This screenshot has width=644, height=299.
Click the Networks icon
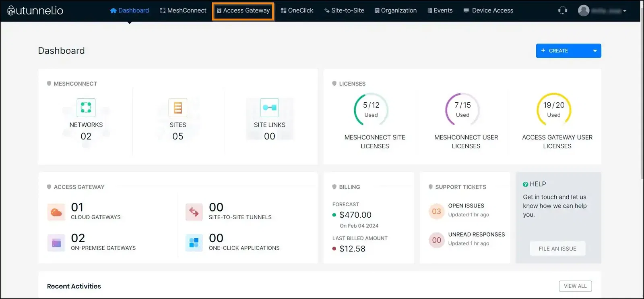(x=86, y=108)
